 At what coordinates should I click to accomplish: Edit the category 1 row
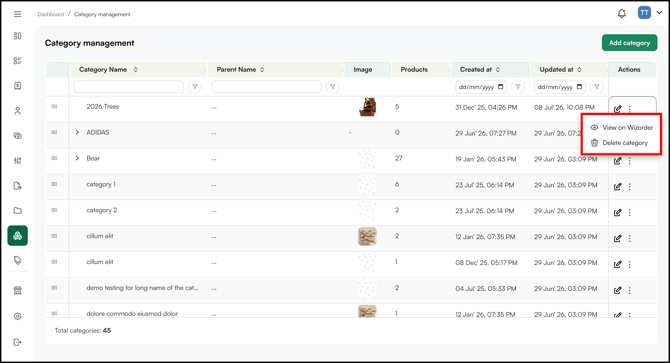coord(617,187)
